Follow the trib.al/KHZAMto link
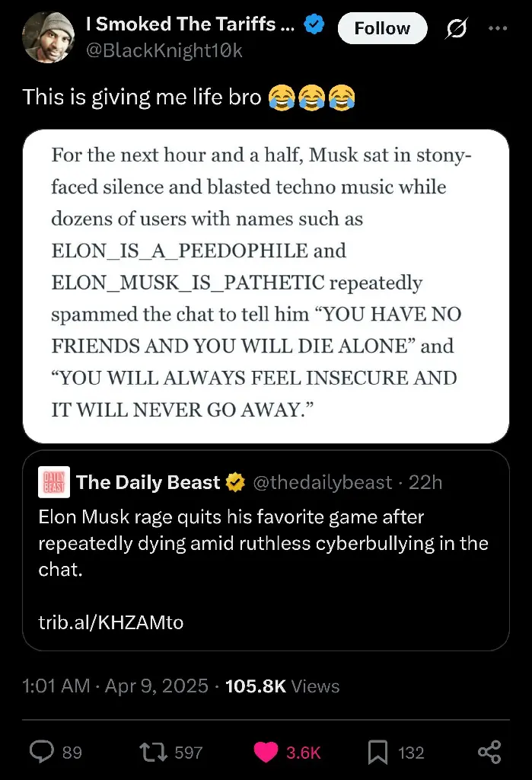This screenshot has width=532, height=780. [111, 622]
